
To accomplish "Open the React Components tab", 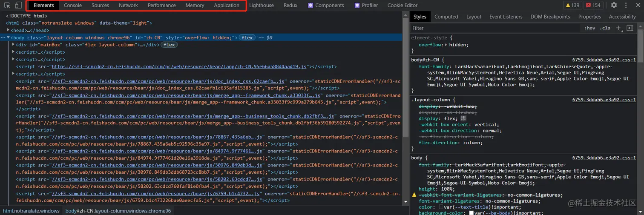I will point(326,5).
